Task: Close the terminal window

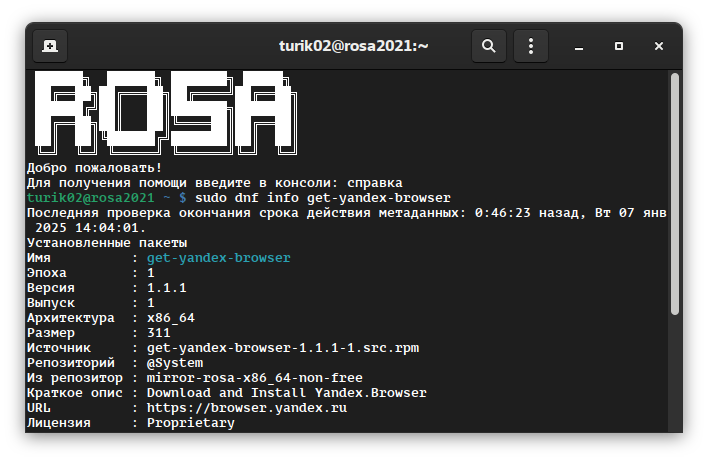Action: coord(659,46)
